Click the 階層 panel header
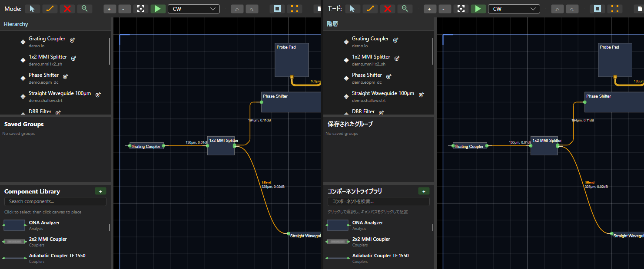This screenshot has width=644, height=269. (379, 24)
